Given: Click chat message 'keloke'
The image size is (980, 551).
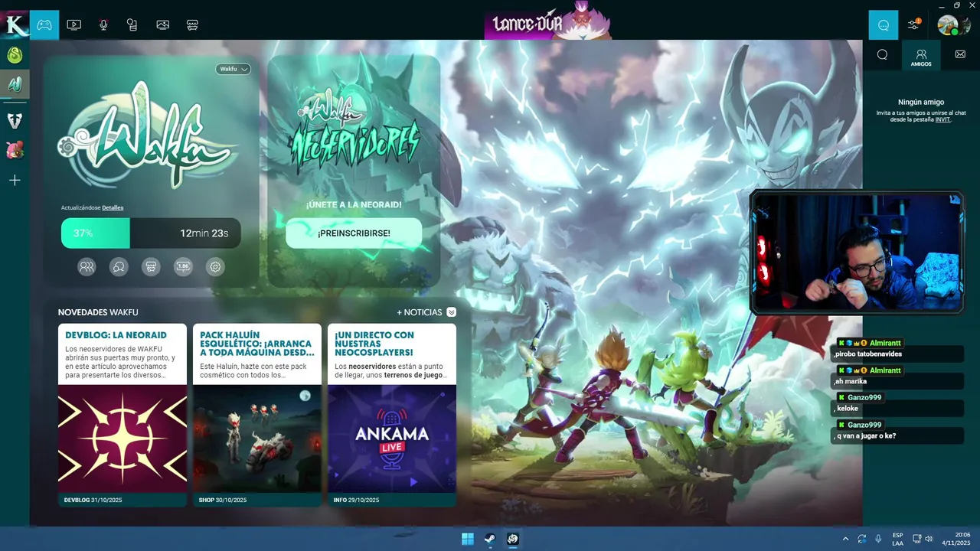Looking at the screenshot, I should tap(848, 409).
